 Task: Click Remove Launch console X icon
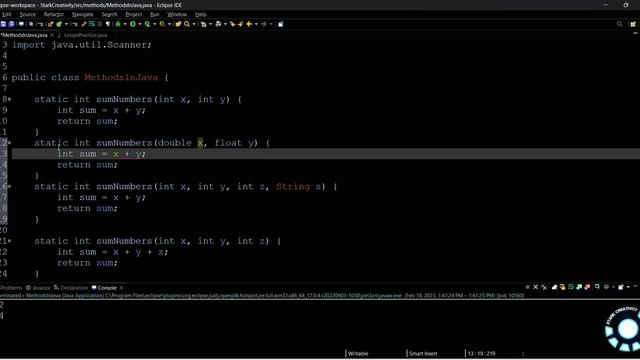(x=536, y=287)
